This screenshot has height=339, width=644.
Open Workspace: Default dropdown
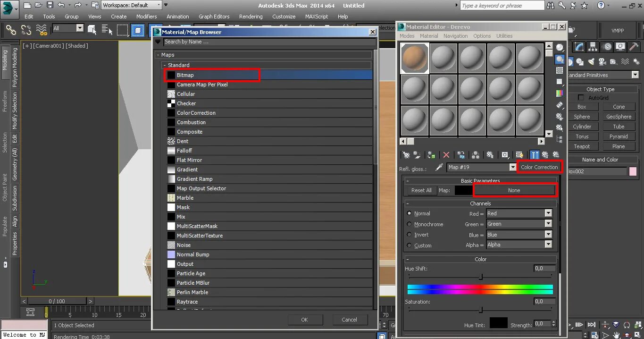(131, 5)
